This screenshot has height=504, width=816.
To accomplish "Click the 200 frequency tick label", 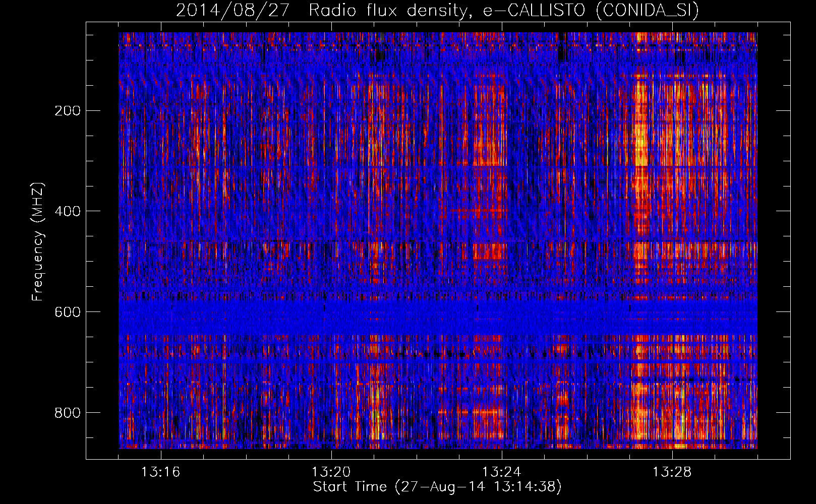I will 67,111.
